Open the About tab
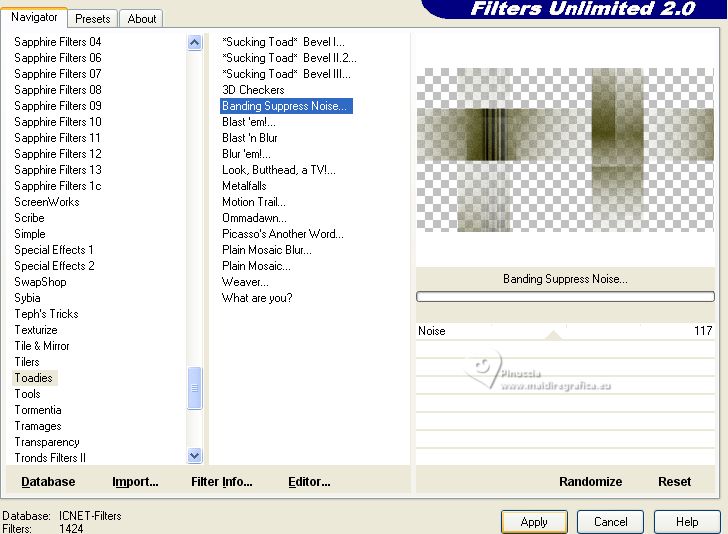The height and width of the screenshot is (534, 728). coord(142,19)
